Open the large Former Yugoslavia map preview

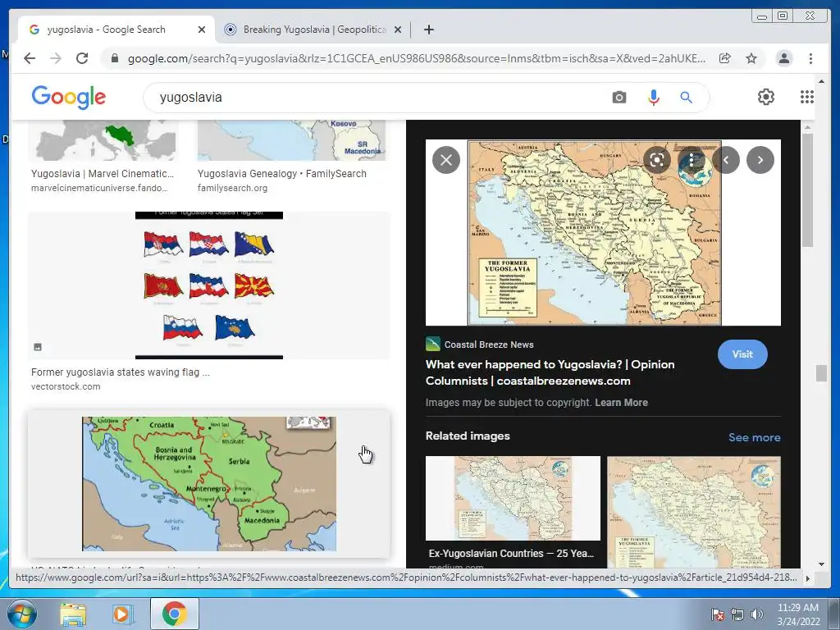595,232
